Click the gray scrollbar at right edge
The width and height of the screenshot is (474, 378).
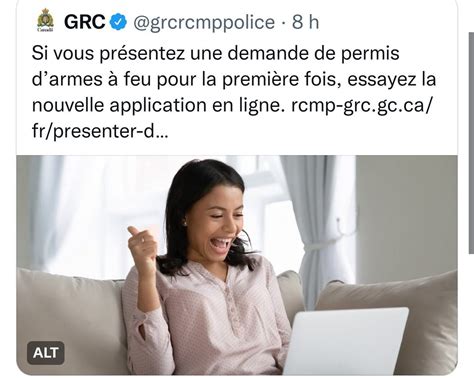471,143
